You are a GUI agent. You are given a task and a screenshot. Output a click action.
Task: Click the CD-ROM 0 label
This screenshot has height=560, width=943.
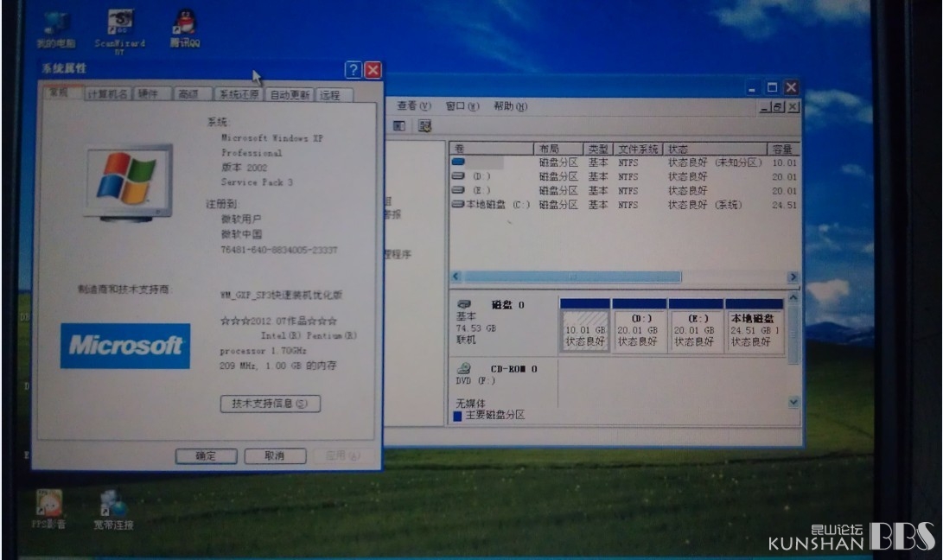coord(513,369)
